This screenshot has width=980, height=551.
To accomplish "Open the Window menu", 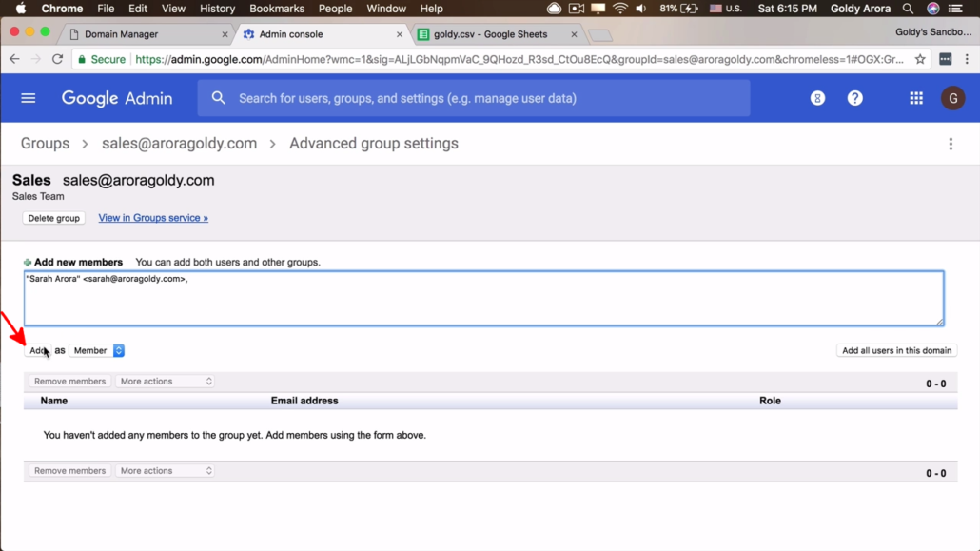I will pyautogui.click(x=386, y=9).
